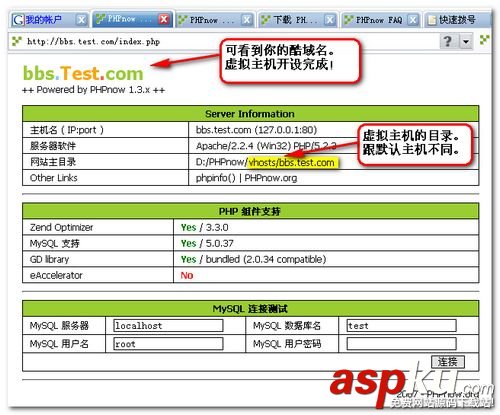Click the Yes / 5.0.37 MySQL value
The width and height of the screenshot is (500, 415).
207,243
